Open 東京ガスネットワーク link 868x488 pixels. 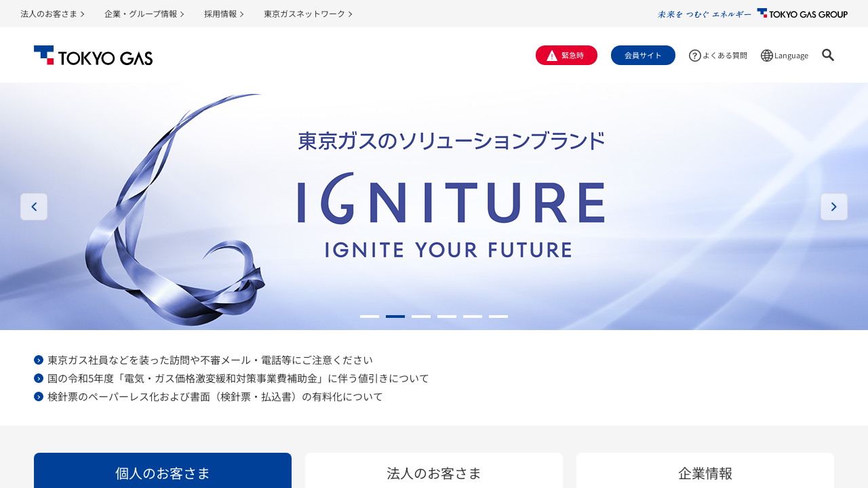(308, 14)
